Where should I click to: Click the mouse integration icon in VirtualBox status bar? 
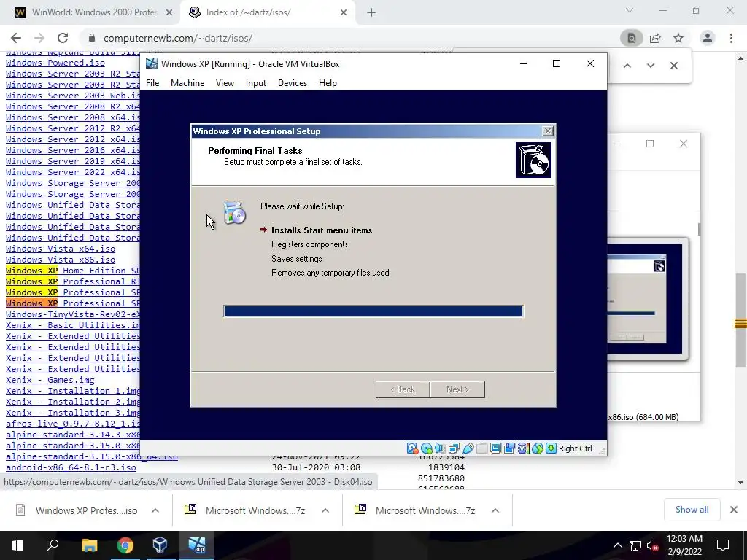[538, 448]
